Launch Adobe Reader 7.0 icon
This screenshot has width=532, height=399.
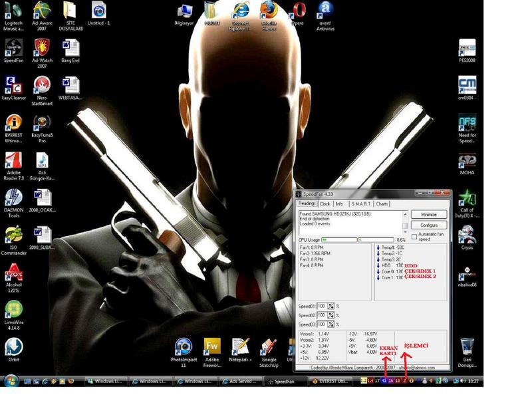pos(13,166)
